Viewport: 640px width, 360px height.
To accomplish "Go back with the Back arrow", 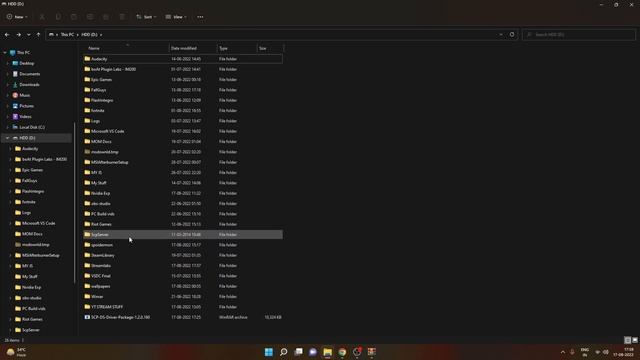I will click(x=7, y=35).
